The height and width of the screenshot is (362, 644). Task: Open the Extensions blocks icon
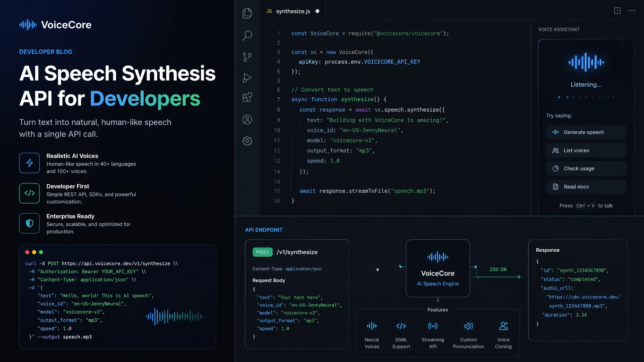point(247,97)
